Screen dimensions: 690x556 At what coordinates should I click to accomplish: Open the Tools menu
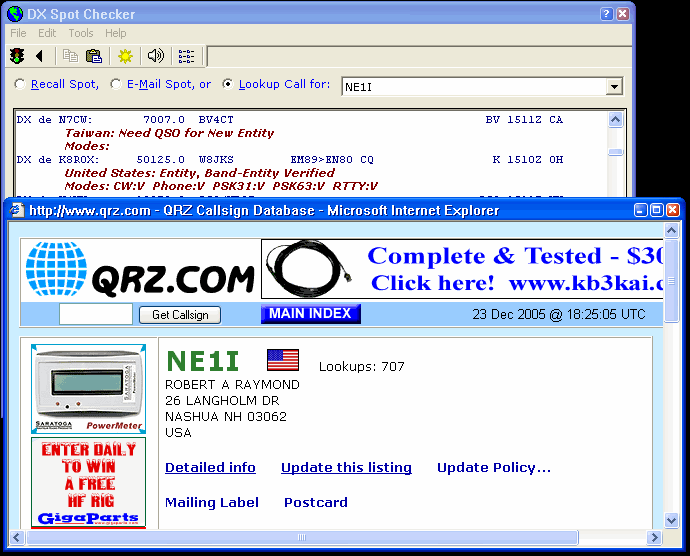click(x=81, y=33)
